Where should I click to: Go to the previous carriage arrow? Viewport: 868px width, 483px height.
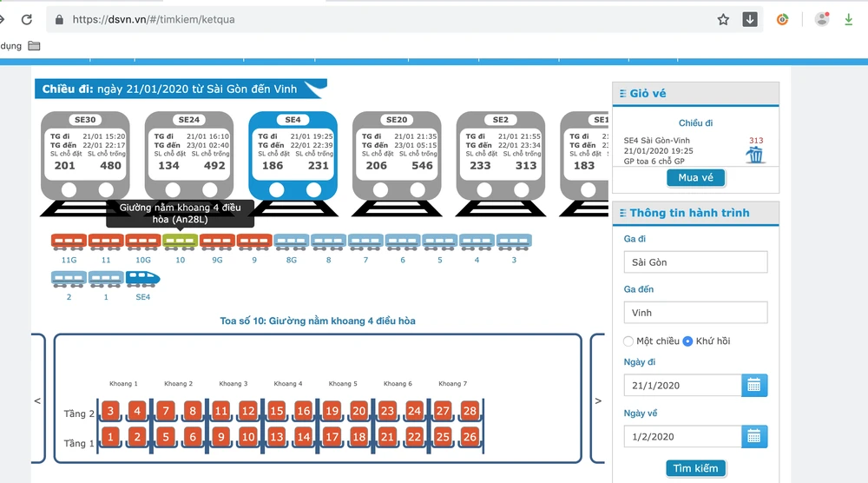[x=37, y=401]
